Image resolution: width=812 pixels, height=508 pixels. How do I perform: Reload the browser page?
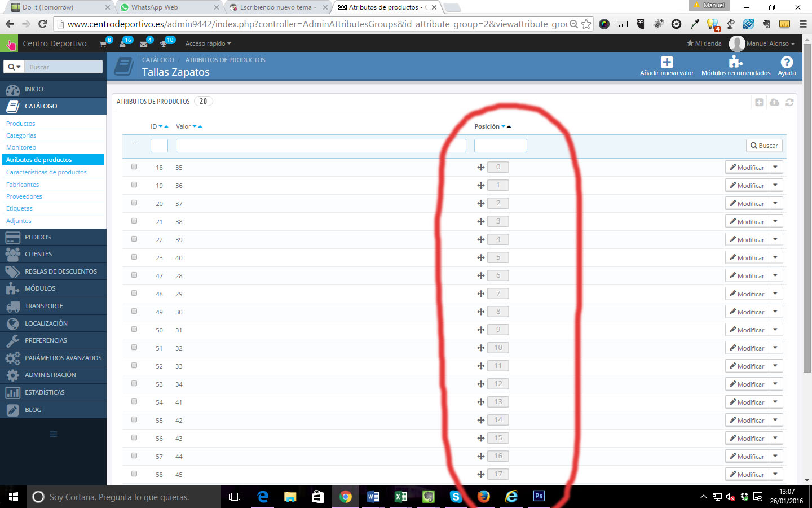pyautogui.click(x=42, y=24)
